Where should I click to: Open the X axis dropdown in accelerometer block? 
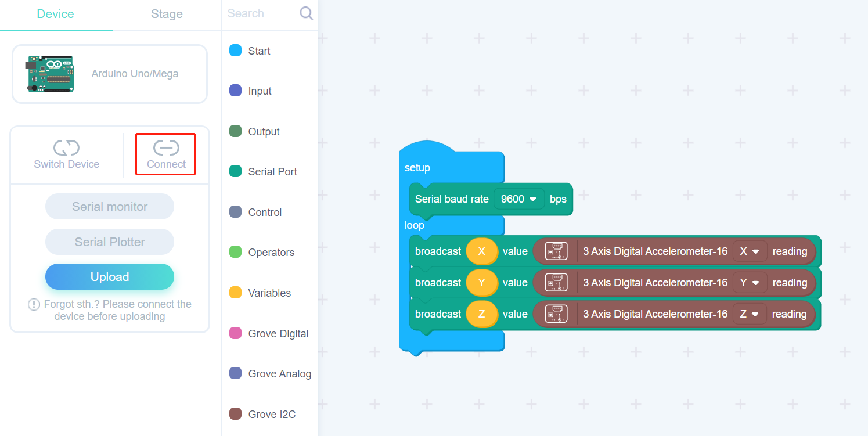(x=750, y=251)
